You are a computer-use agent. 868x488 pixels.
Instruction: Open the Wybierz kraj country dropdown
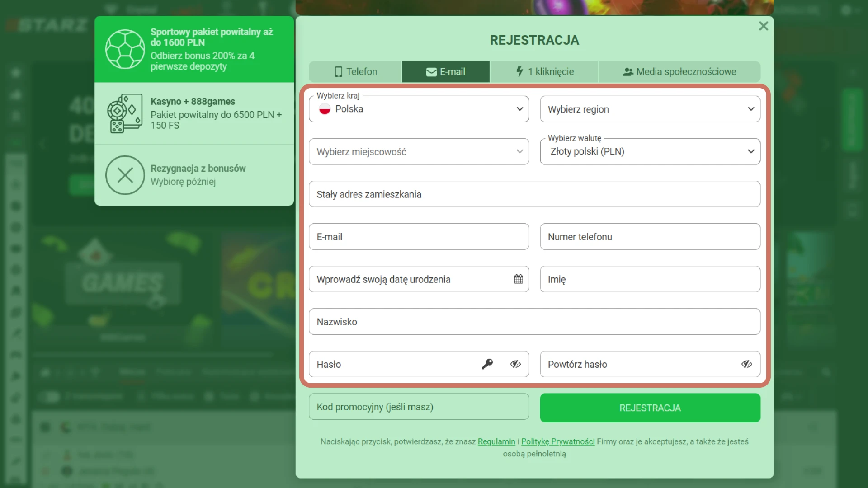419,109
